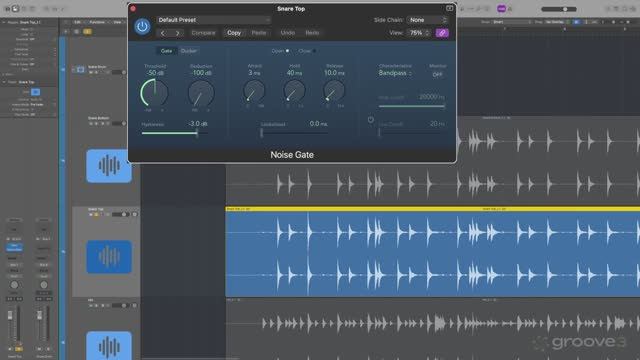
Task: Click the volume fader on the left channel strip
Action: click(10, 316)
